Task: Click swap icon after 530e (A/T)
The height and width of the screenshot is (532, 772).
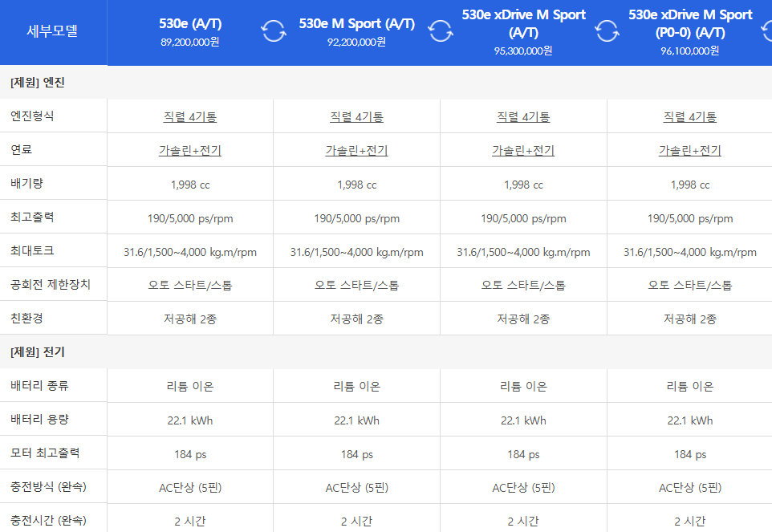Action: (274, 31)
